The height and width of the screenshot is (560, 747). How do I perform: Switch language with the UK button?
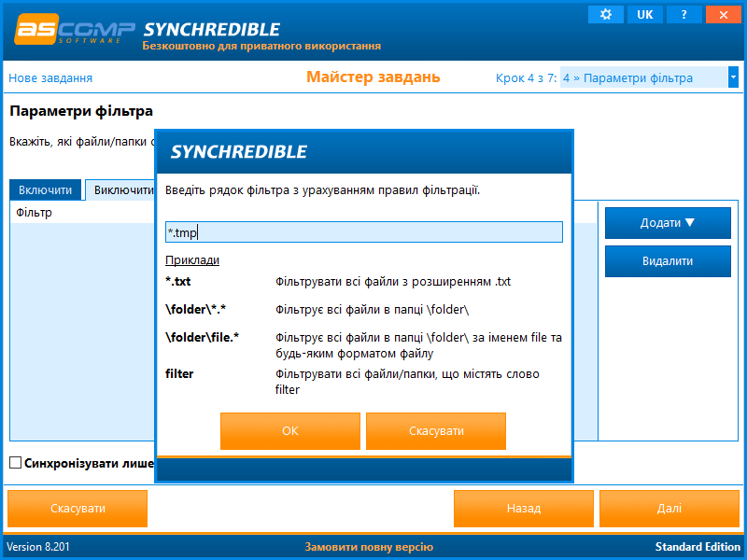coord(644,14)
